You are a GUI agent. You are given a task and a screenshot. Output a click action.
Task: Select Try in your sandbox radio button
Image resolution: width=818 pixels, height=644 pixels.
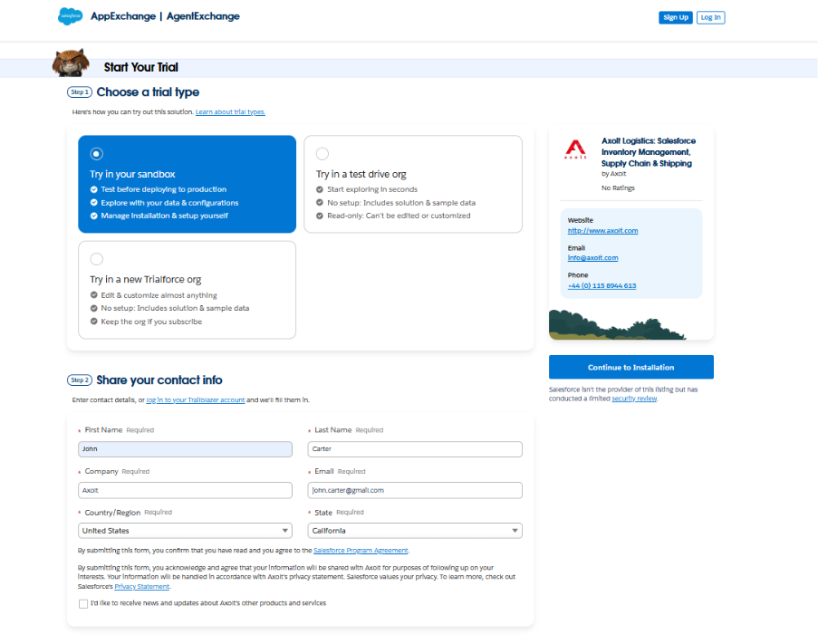click(x=97, y=154)
